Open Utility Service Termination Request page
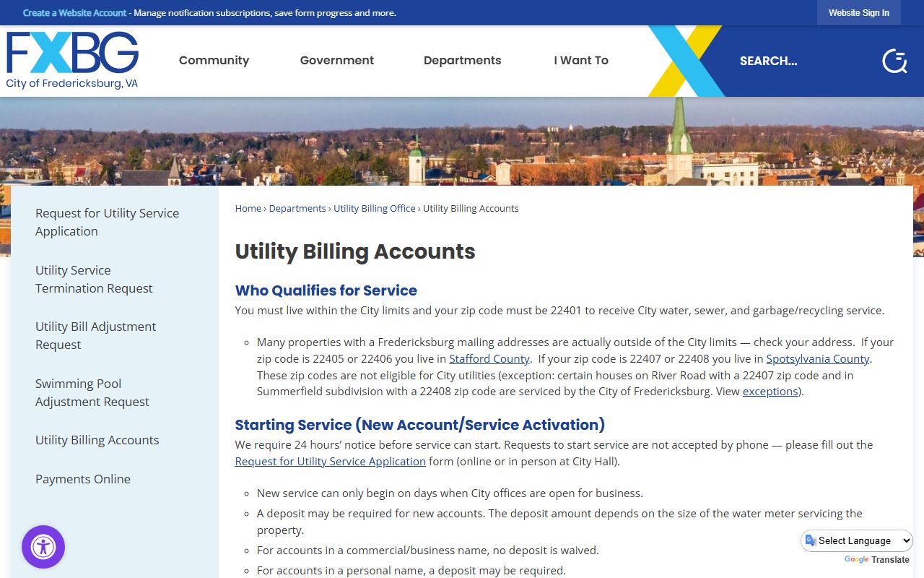Viewport: 924px width, 578px height. (94, 279)
